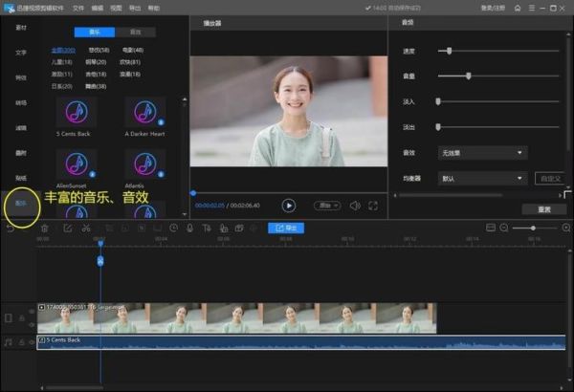The width and height of the screenshot is (574, 392).
Task: Enter fullscreen preview mode
Action: (372, 205)
